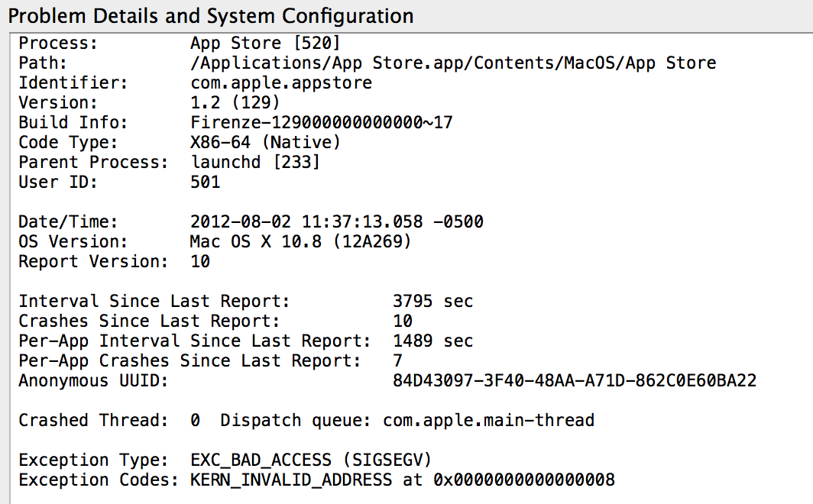The image size is (813, 504).
Task: Click the launchd [233] parent process
Action: point(255,162)
